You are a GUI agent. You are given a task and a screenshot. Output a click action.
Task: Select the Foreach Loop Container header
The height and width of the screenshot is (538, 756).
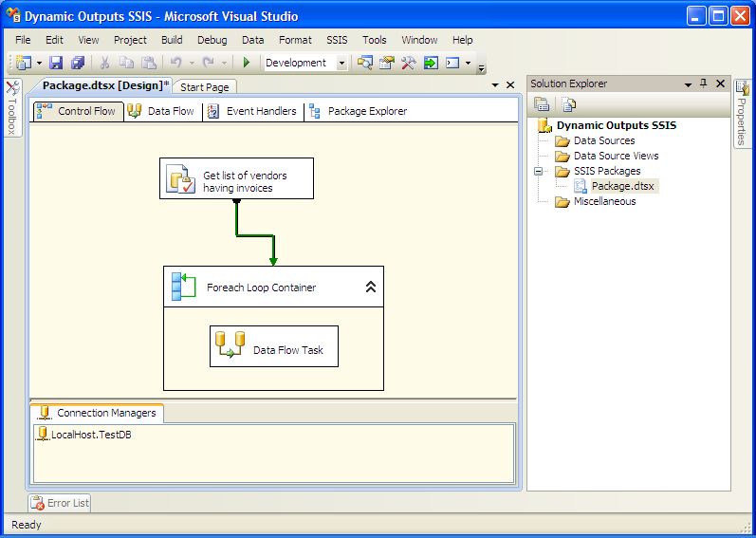(273, 287)
